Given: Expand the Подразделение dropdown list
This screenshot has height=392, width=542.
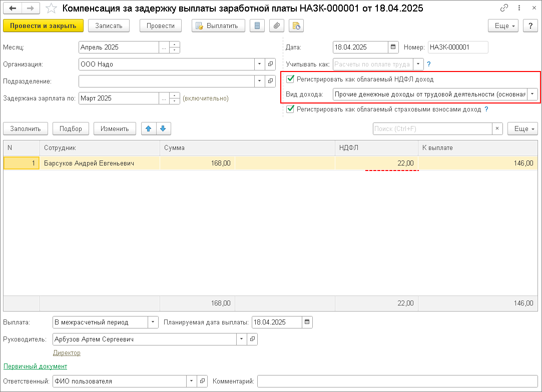Looking at the screenshot, I should click(x=260, y=81).
